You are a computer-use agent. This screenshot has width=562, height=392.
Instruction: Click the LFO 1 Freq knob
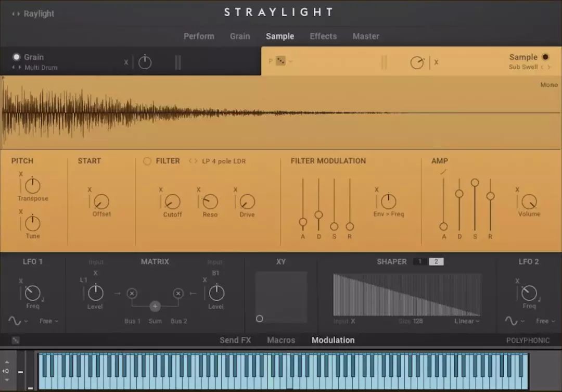pyautogui.click(x=33, y=293)
